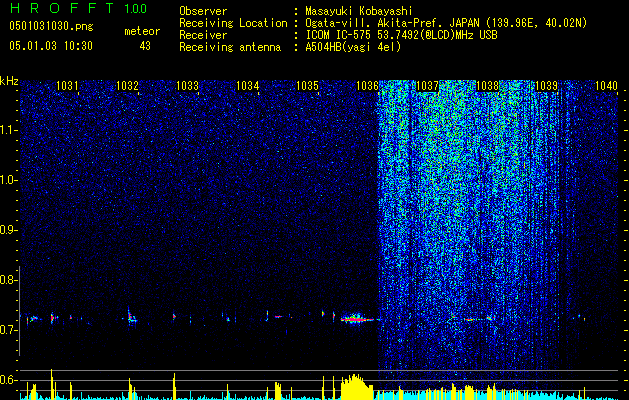
Task: Click the 1036 time marker
Action: click(367, 86)
